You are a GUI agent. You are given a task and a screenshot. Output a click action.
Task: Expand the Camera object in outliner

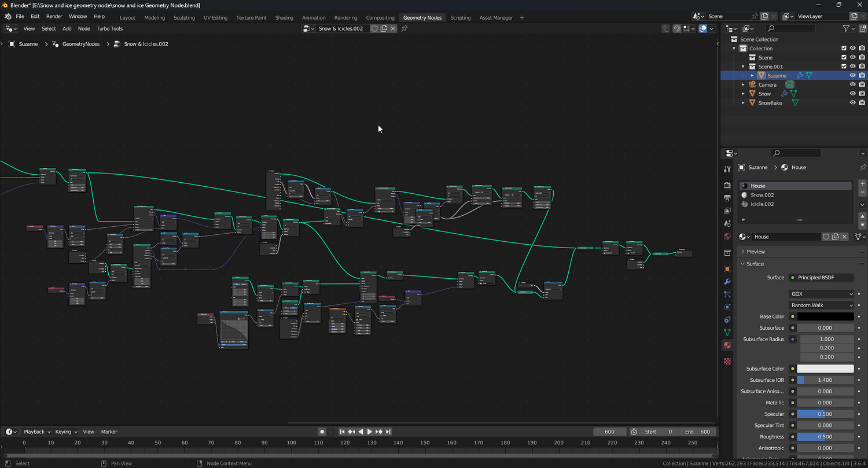point(744,84)
